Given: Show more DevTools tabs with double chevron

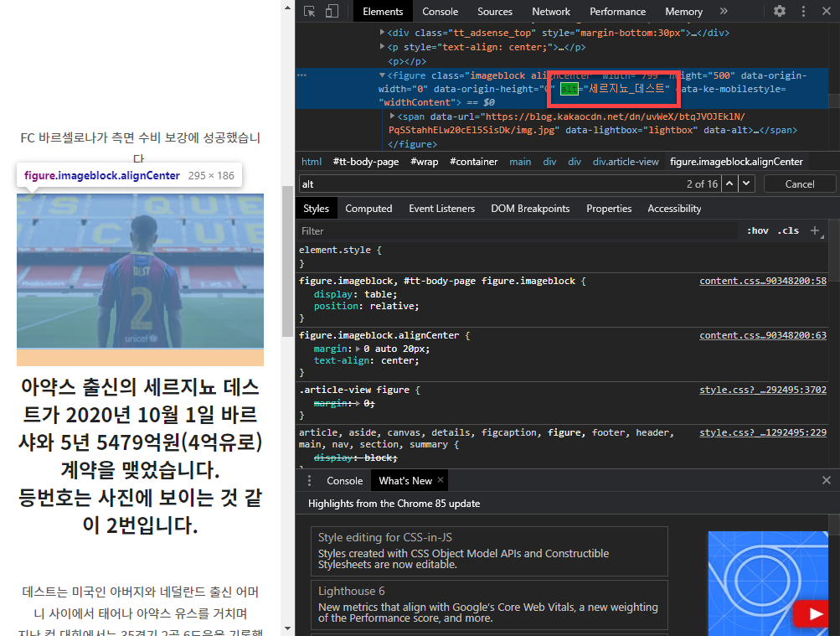Looking at the screenshot, I should [724, 11].
